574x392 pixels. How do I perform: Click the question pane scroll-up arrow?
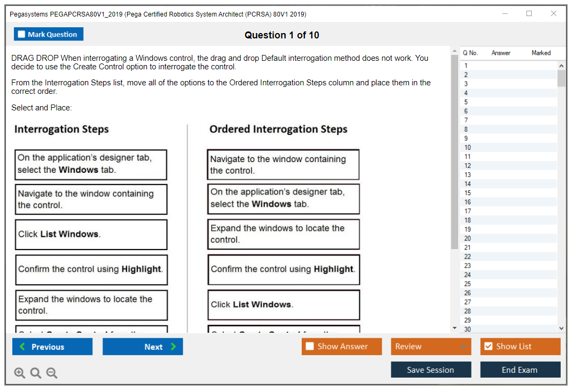click(x=455, y=51)
